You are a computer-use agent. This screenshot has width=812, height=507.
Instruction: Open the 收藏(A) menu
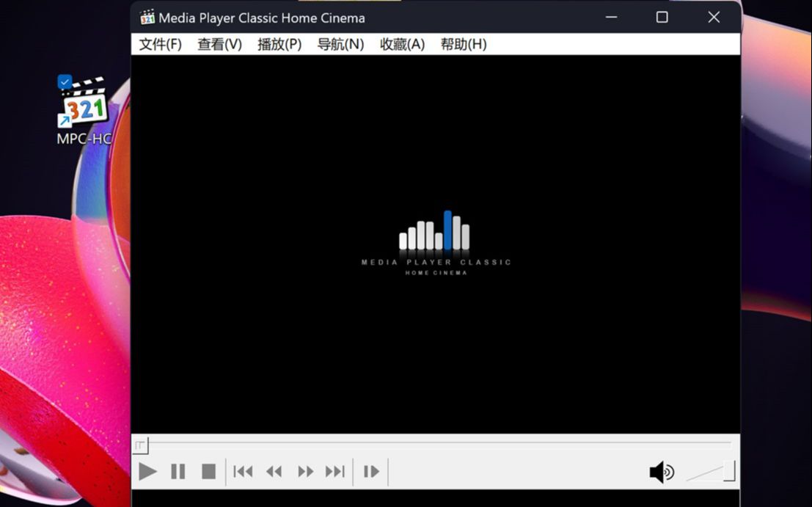tap(403, 45)
